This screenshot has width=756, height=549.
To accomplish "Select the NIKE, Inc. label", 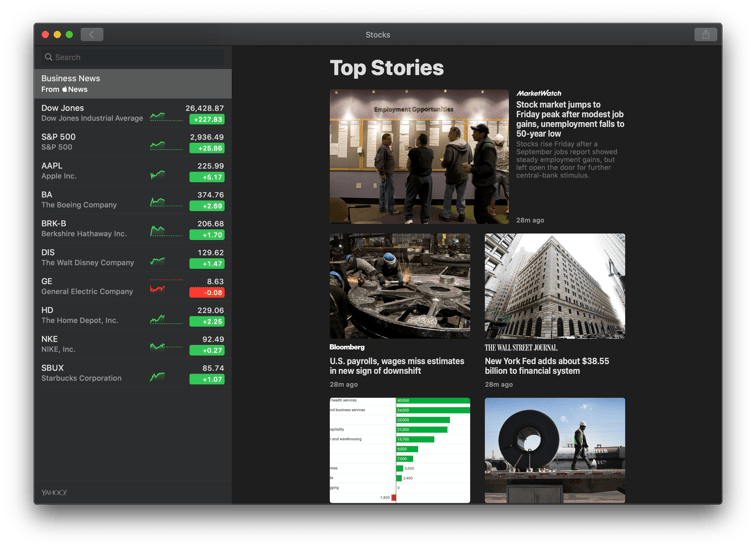I will pyautogui.click(x=58, y=349).
